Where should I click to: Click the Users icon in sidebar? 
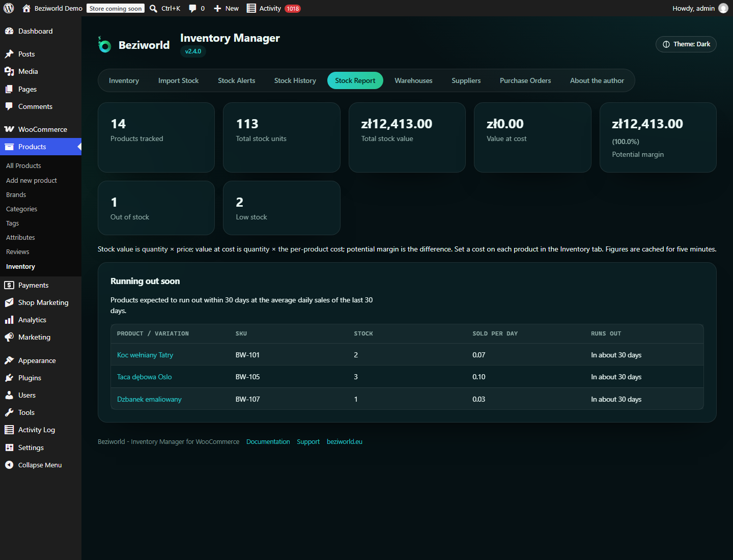click(x=9, y=395)
